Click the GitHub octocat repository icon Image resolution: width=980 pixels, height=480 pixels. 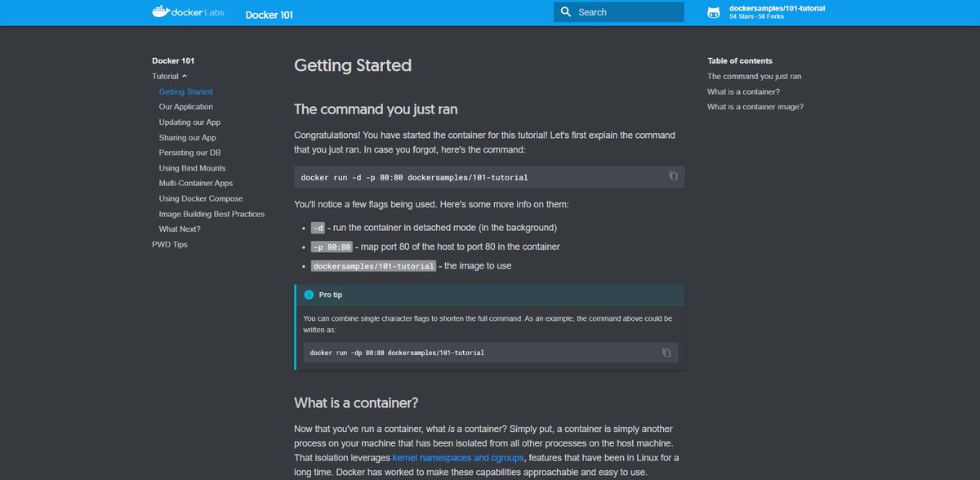click(x=714, y=12)
